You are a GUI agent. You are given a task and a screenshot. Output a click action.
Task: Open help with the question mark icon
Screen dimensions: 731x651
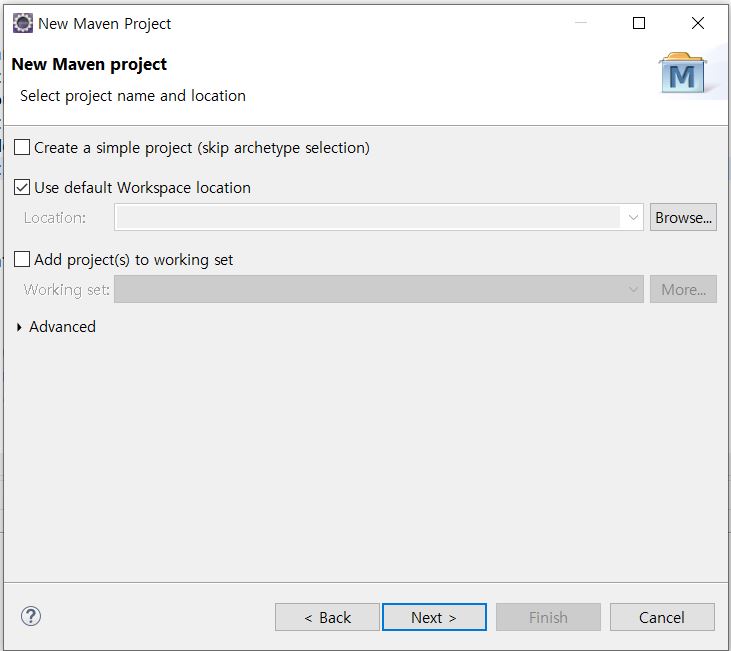click(x=31, y=616)
